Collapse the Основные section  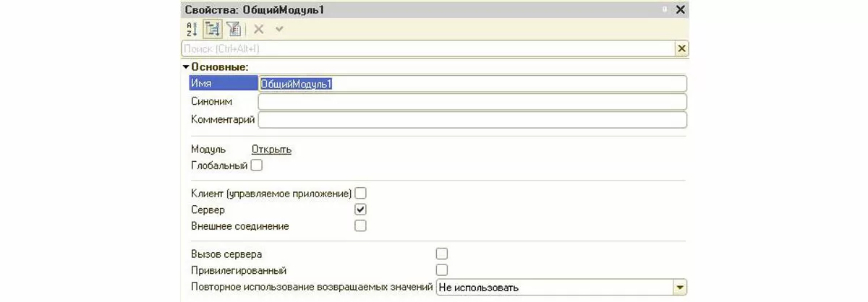coord(186,67)
